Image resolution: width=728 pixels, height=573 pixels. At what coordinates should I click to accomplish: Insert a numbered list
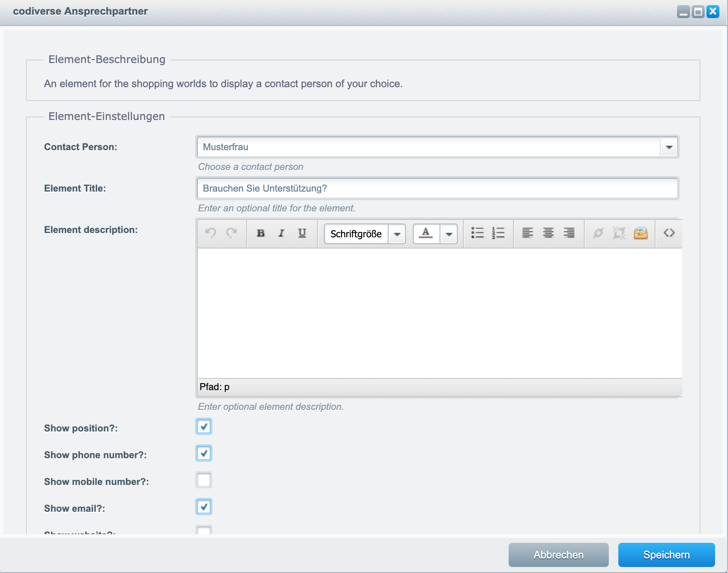pyautogui.click(x=498, y=233)
